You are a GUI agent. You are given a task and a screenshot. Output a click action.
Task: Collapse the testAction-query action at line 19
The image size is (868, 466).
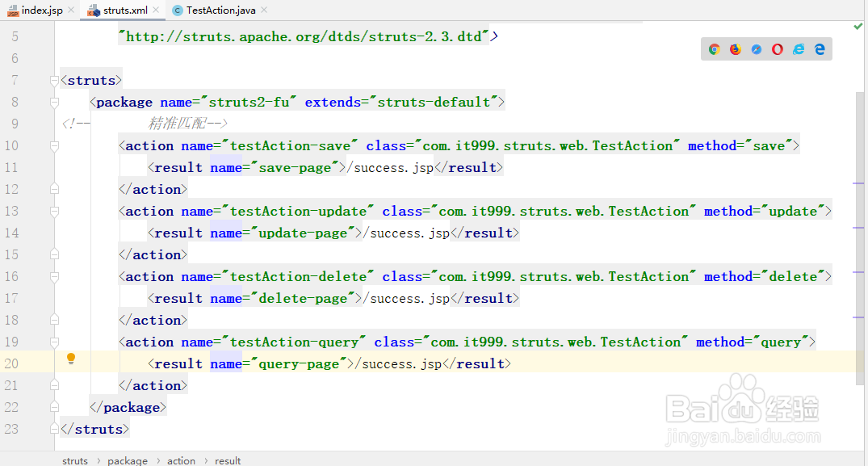coord(54,342)
